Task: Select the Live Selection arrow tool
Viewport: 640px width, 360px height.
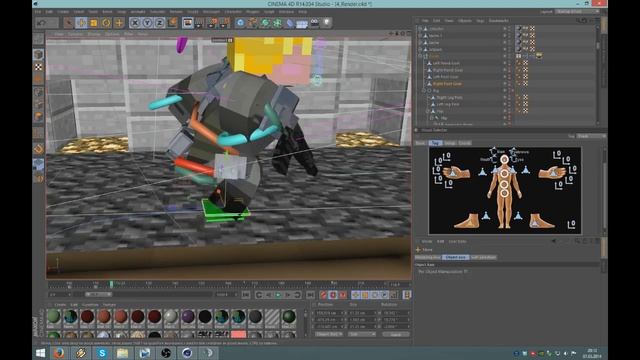Action: click(68, 23)
